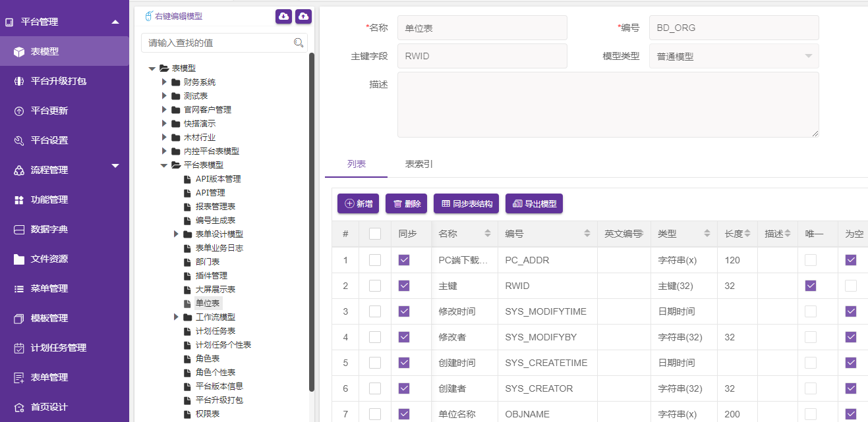Click the 同步表结构 button

(467, 204)
